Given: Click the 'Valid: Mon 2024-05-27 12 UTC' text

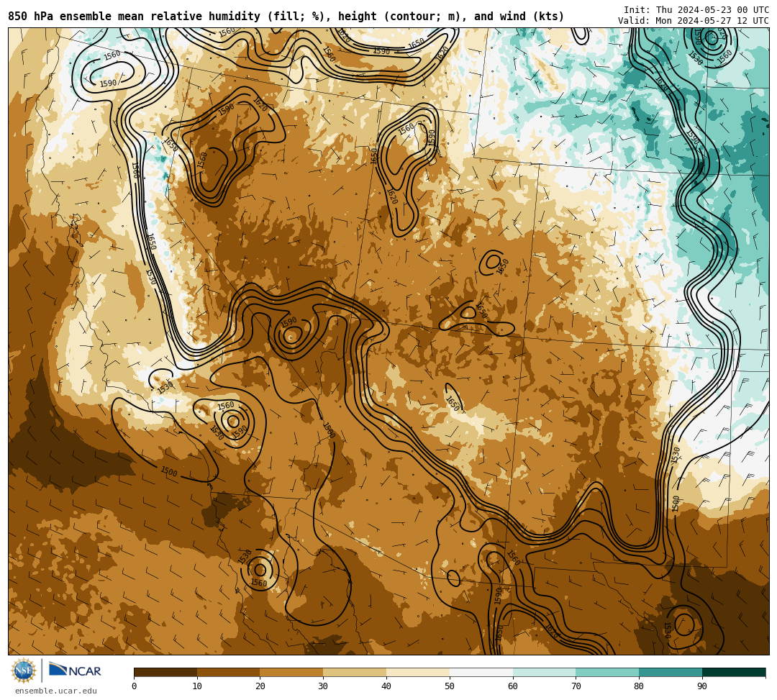Looking at the screenshot, I should click(x=694, y=20).
